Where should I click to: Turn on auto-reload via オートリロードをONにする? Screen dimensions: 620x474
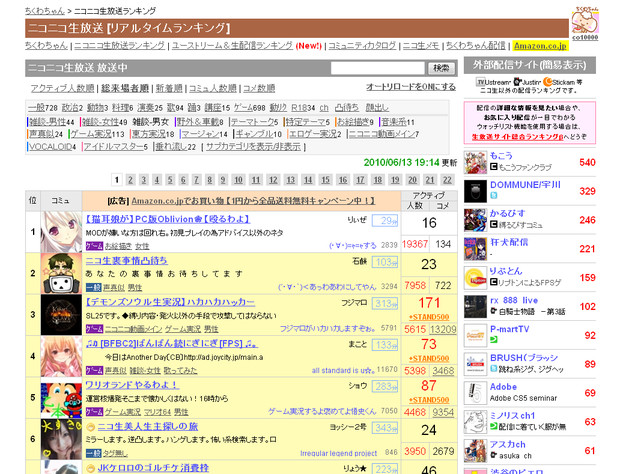coord(411,87)
